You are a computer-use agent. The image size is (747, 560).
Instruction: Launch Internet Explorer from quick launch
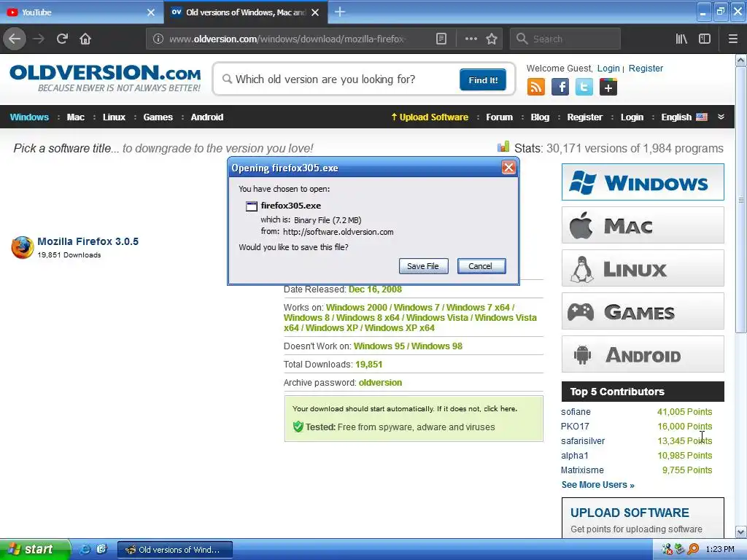(85, 549)
